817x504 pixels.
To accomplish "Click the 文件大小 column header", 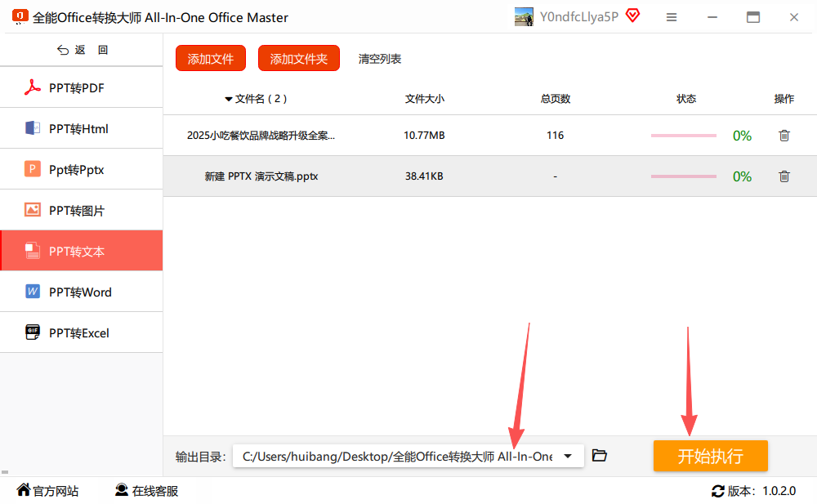I will tap(425, 99).
